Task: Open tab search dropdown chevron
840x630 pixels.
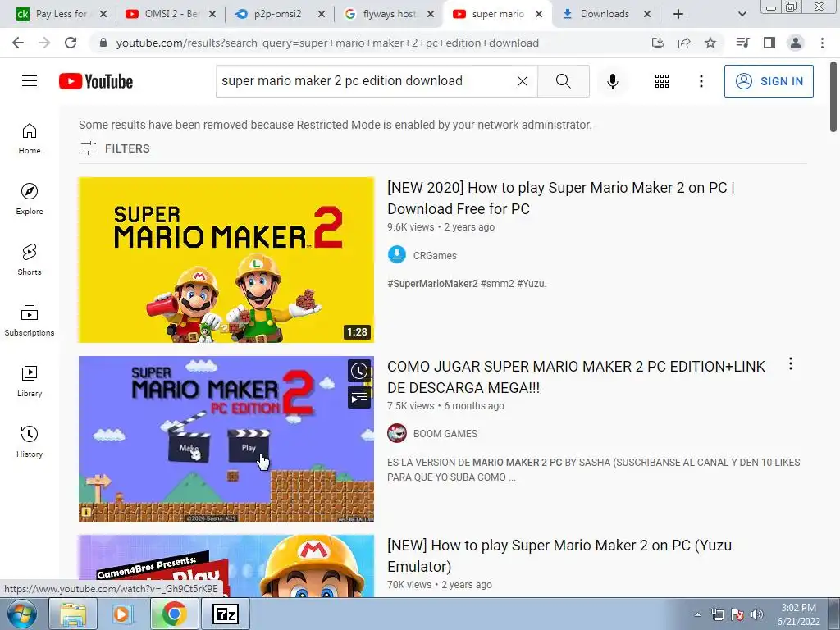Action: [742, 15]
